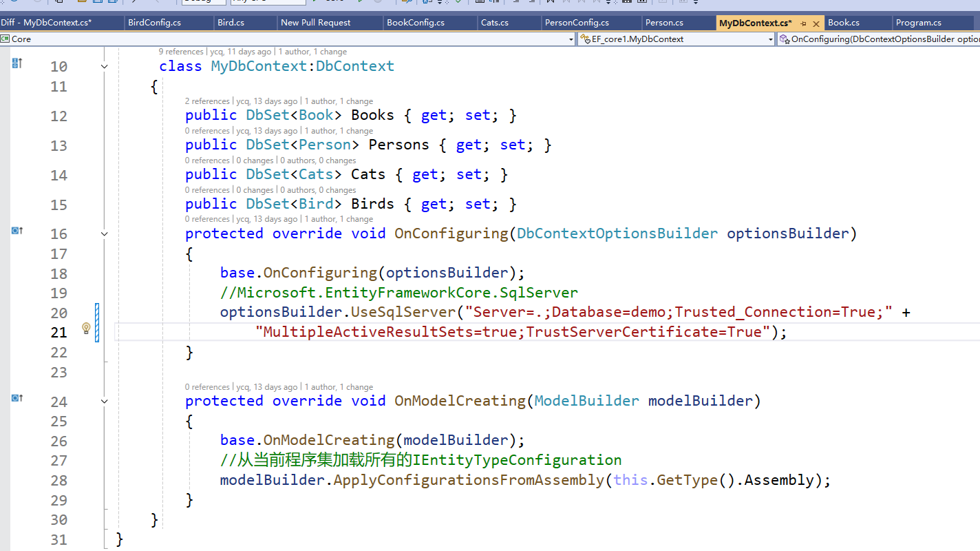This screenshot has height=551, width=980.
Task: Click '2 references' above the Books property
Action: point(207,101)
